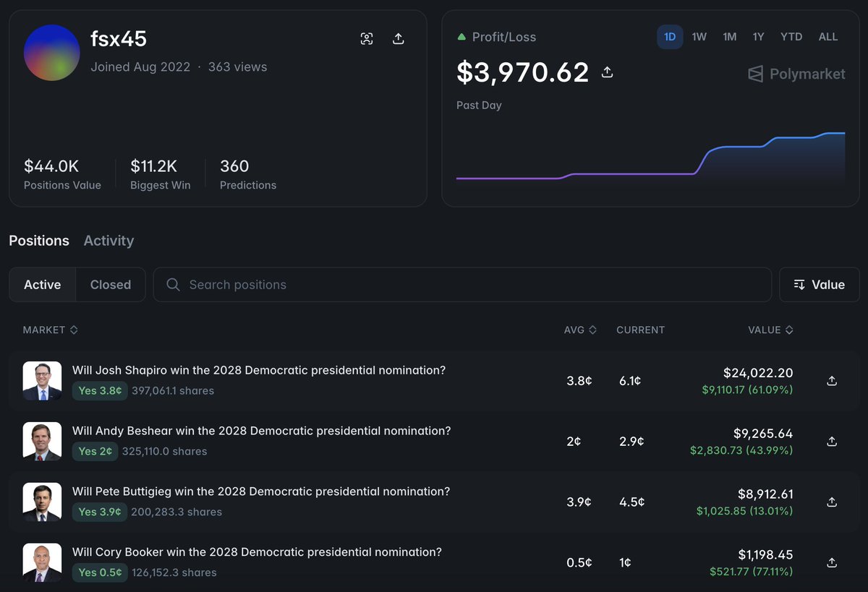Open Josh Shapiro's portrait thumbnail
The image size is (868, 592).
[42, 381]
